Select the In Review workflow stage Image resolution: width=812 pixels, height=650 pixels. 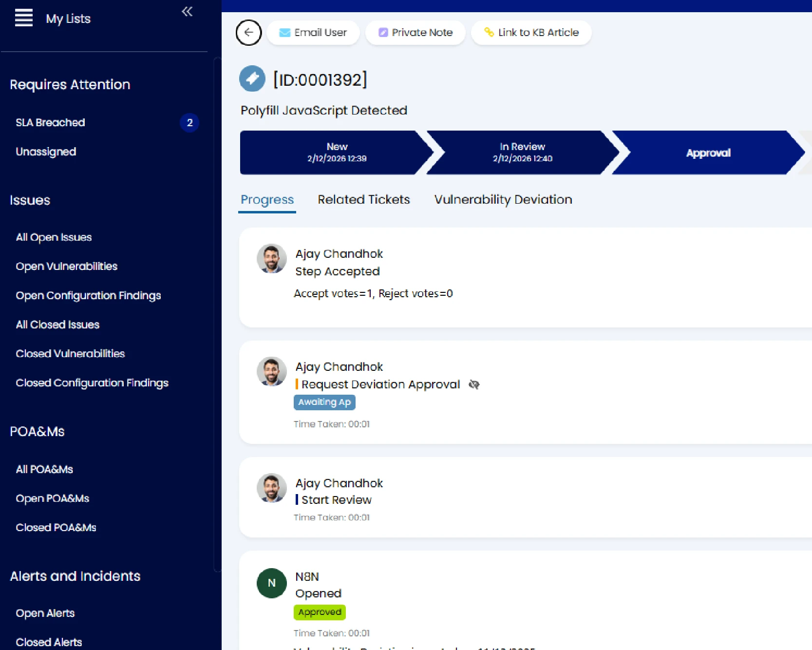point(522,153)
